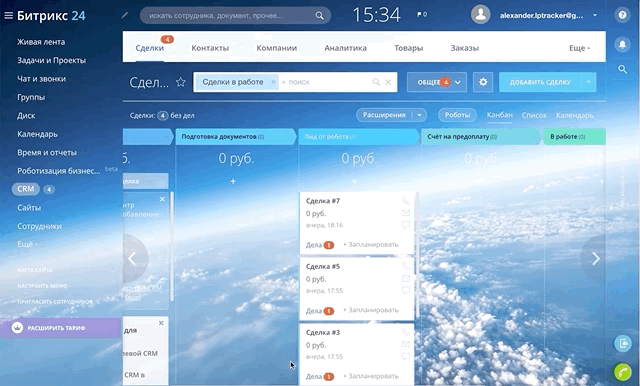640x386 pixels.
Task: Open the Аналитика tab
Action: pyautogui.click(x=345, y=48)
